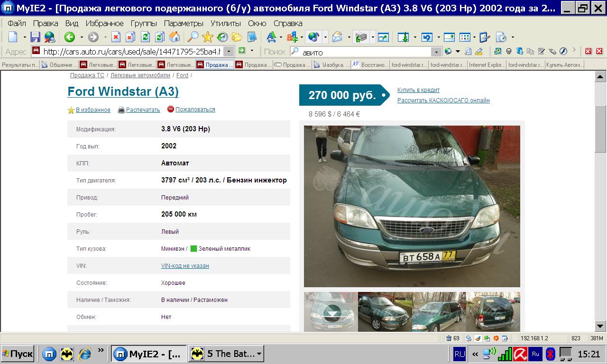Click the VIN-код не указан link
Screen dimensions: 607x364
185,266
